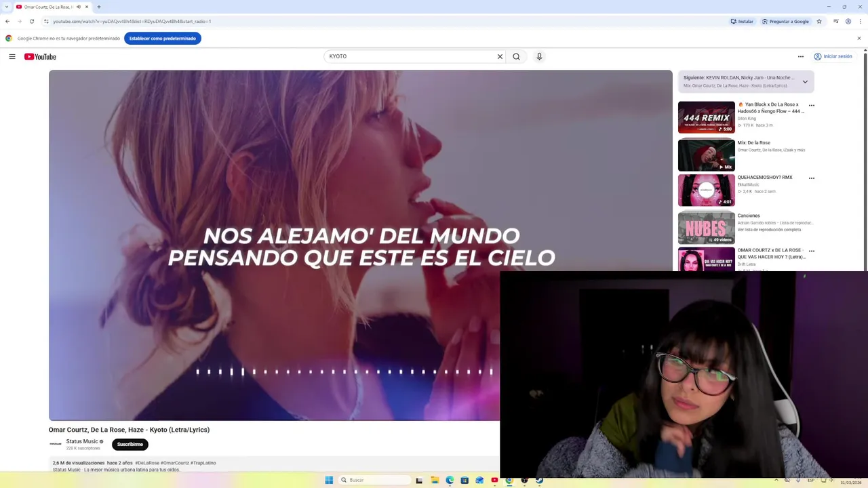The image size is (868, 488).
Task: Click Iniciar sesión to sign in
Action: 833,57
